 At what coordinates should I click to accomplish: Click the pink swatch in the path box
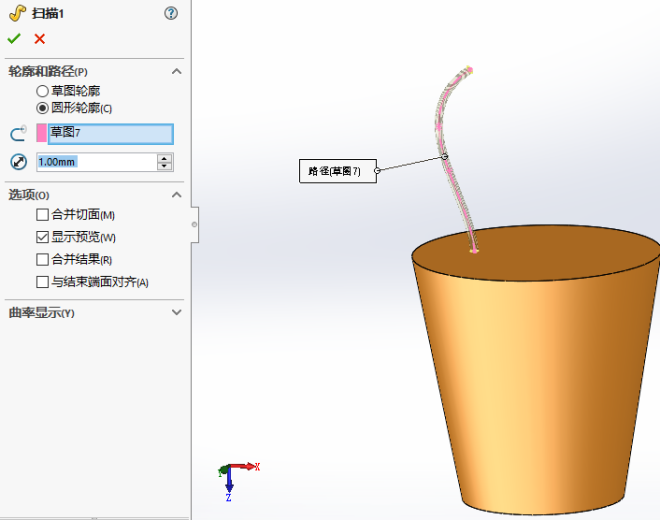pos(42,133)
